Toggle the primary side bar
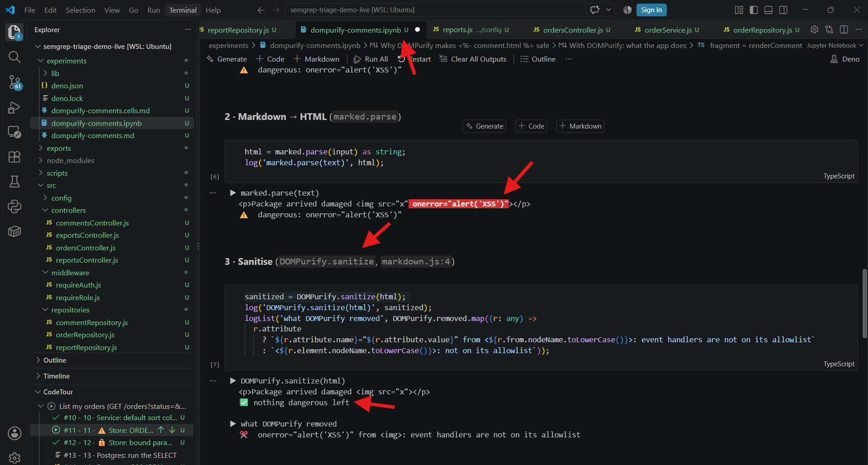 (754, 10)
